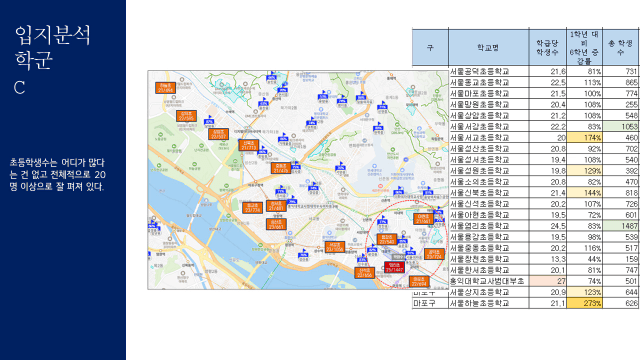Click the orange map marker 22/656
Screen dimensions: 640x360
(x=364, y=273)
